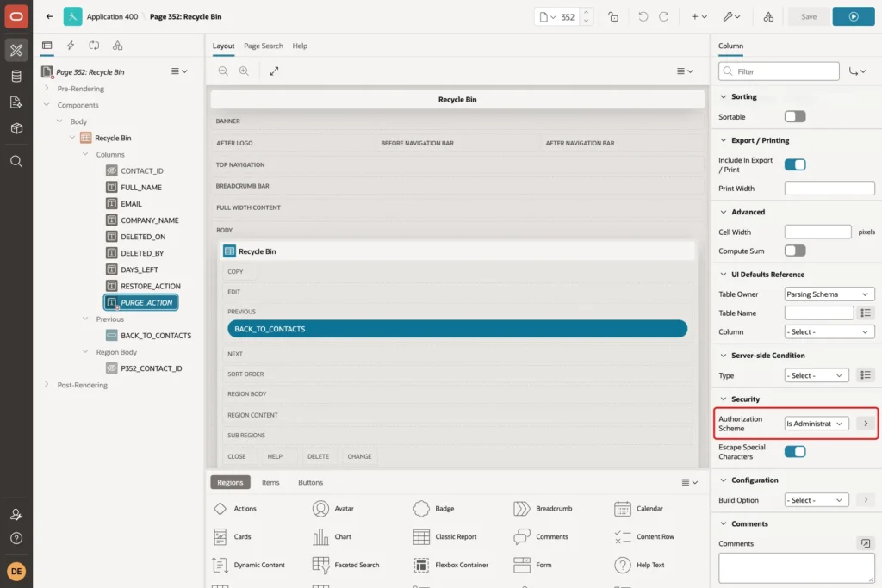Collapse the Security section

click(x=724, y=399)
